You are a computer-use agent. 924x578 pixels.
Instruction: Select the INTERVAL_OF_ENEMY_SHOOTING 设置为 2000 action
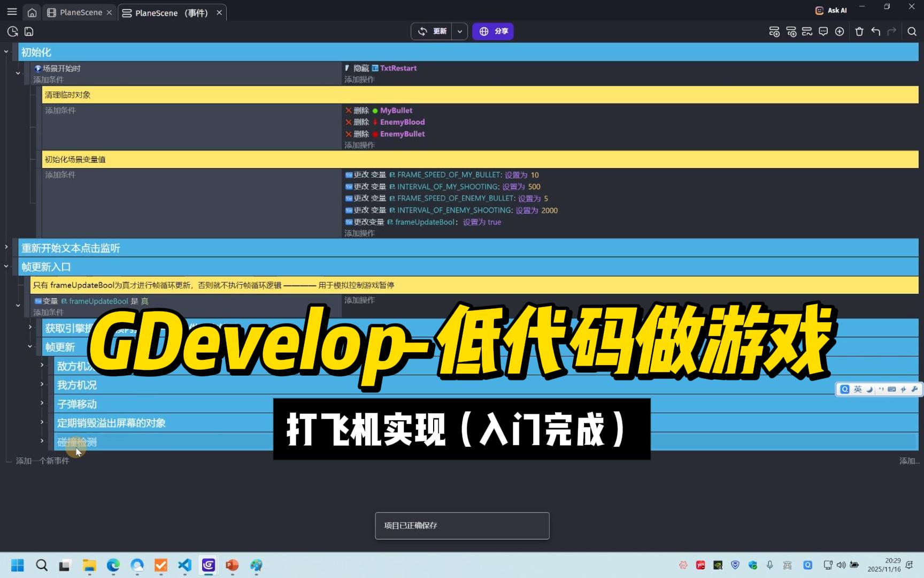click(x=451, y=210)
